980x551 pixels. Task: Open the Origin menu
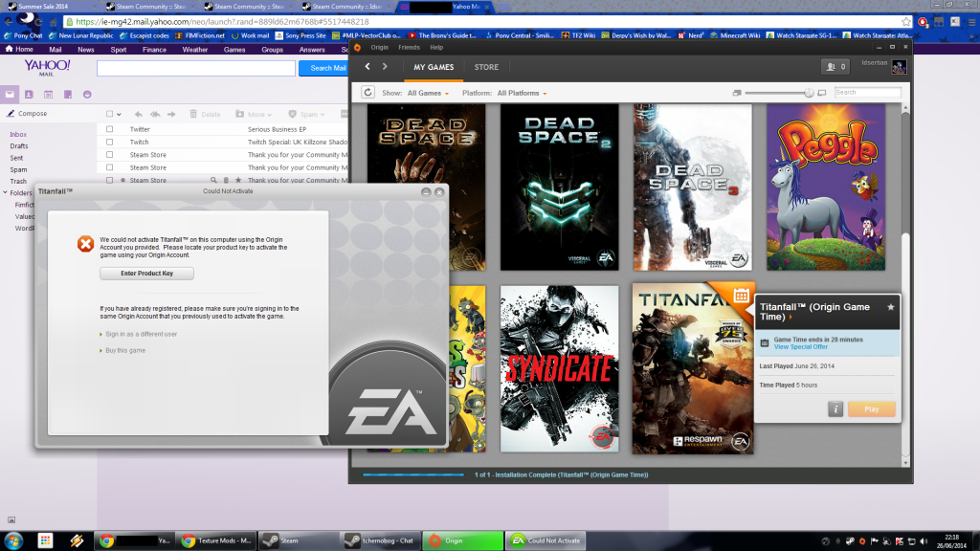(x=379, y=48)
